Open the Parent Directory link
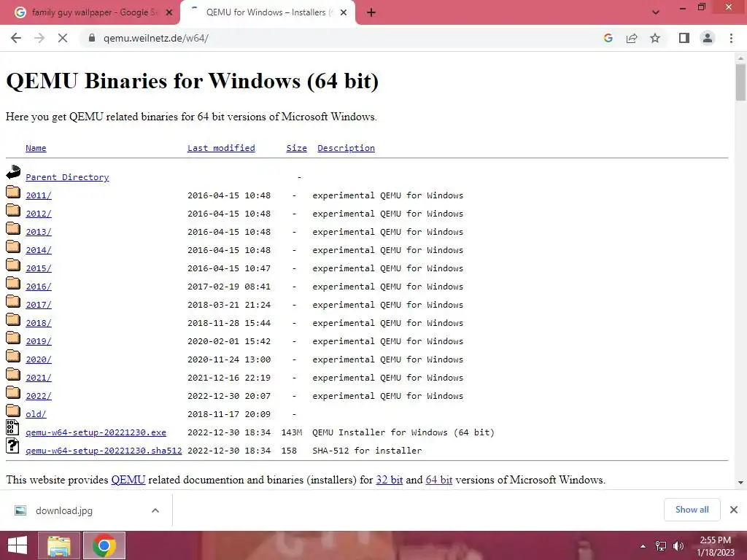Image resolution: width=747 pixels, height=560 pixels. point(67,177)
